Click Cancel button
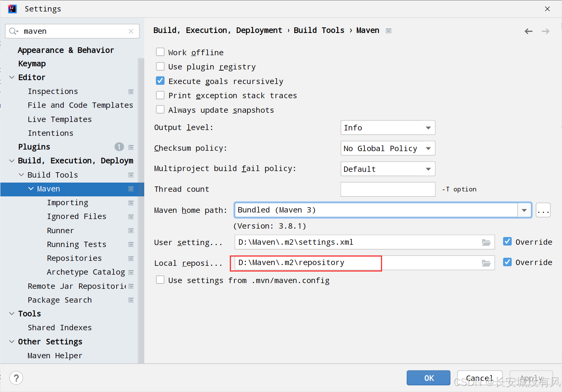 coord(480,378)
